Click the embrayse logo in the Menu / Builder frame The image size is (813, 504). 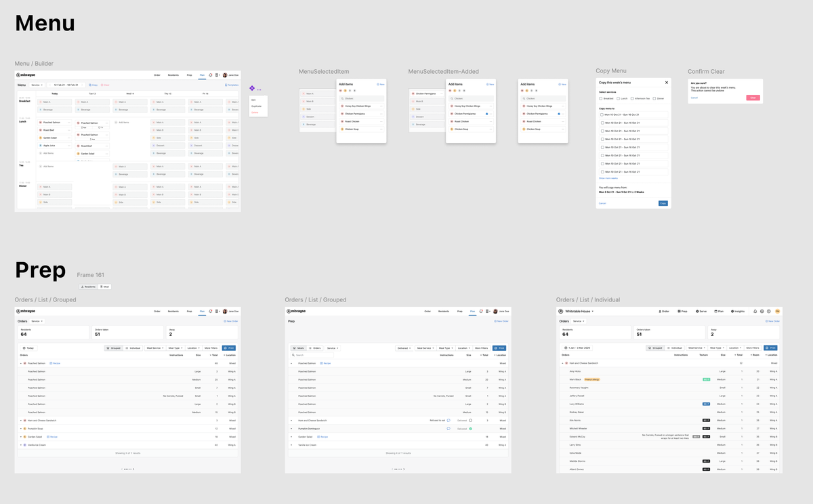pyautogui.click(x=26, y=75)
